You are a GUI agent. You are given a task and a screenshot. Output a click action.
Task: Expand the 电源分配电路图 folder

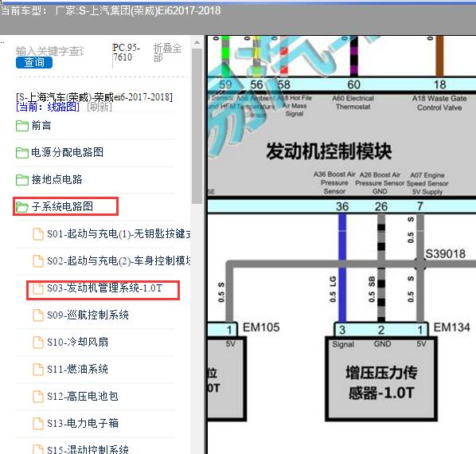[67, 152]
